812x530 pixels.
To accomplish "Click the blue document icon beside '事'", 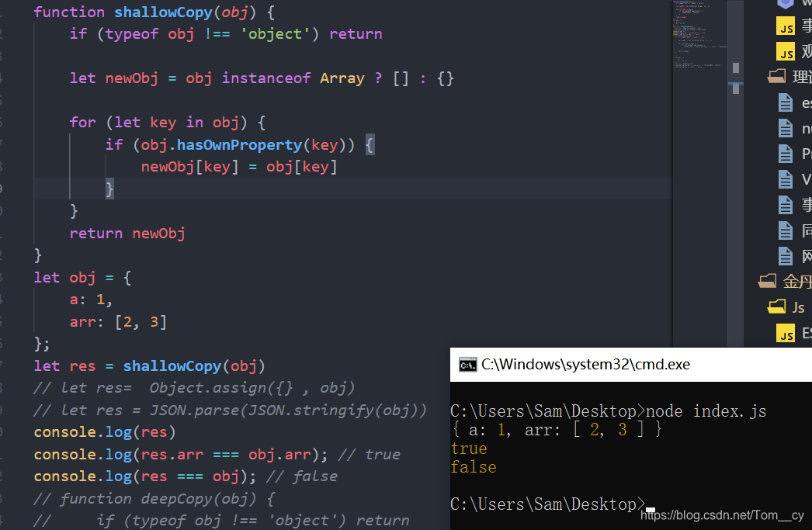I will point(786,205).
